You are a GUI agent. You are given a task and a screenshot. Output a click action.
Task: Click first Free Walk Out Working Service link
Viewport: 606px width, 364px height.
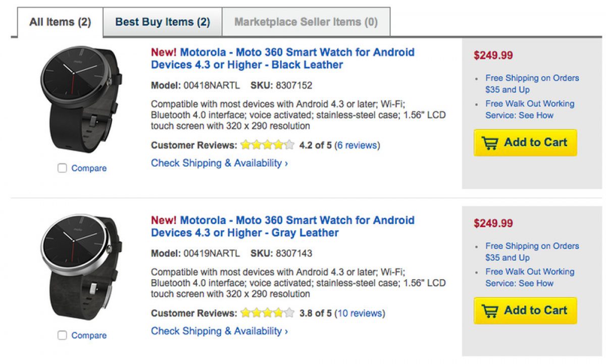[x=529, y=110]
